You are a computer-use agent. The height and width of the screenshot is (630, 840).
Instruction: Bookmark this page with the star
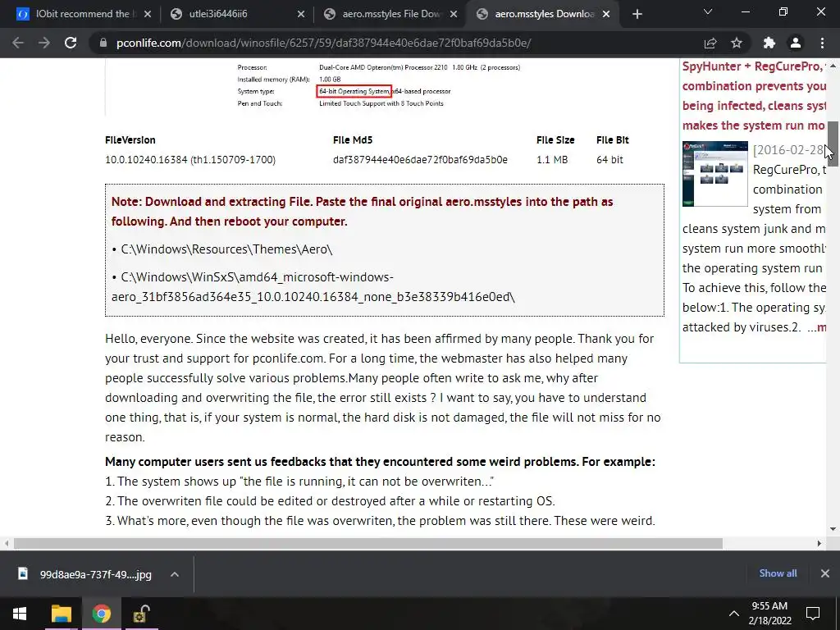click(737, 43)
